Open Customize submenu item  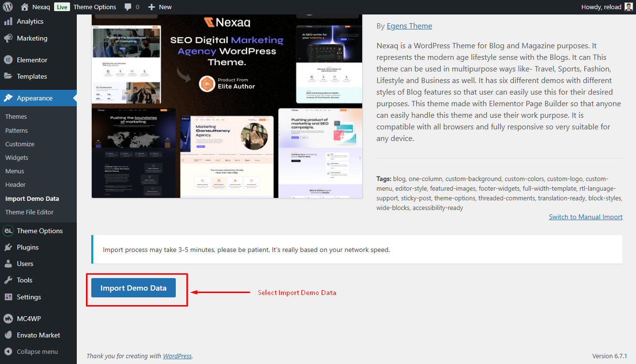[20, 144]
